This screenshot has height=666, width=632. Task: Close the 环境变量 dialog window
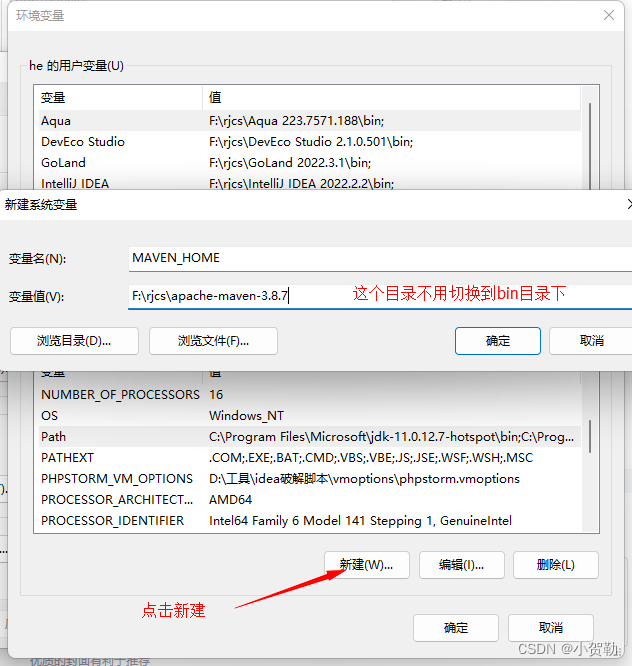tap(609, 15)
